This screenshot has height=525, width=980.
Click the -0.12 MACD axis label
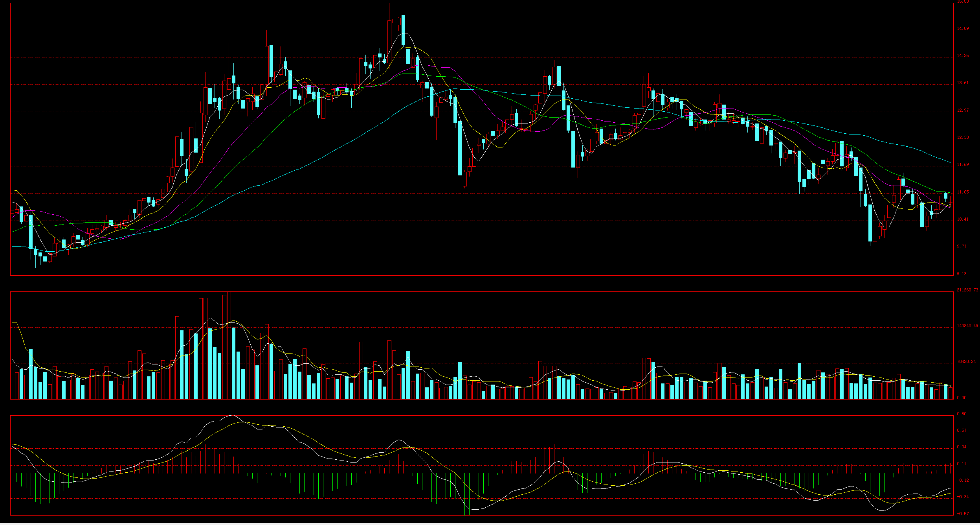tap(963, 481)
